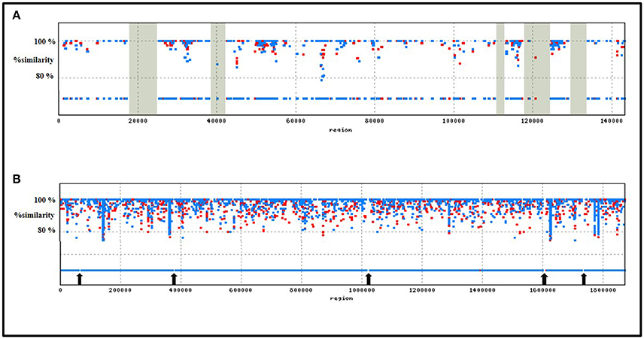Click x-axis tick "600000" in panel B
Screen dimensions: 644x339
pyautogui.click(x=241, y=290)
